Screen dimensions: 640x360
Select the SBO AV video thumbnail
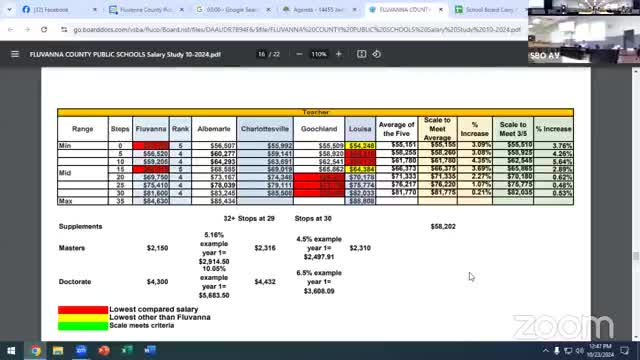pyautogui.click(x=584, y=39)
